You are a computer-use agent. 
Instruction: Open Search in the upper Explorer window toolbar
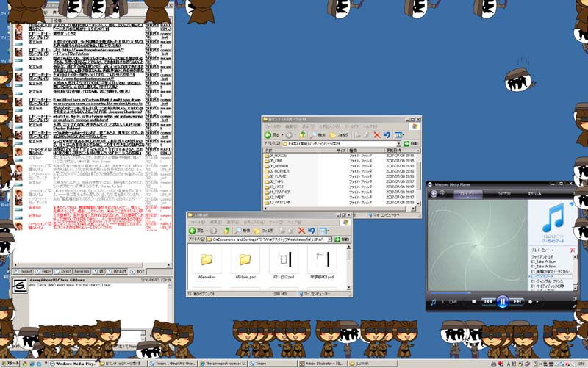click(x=318, y=135)
